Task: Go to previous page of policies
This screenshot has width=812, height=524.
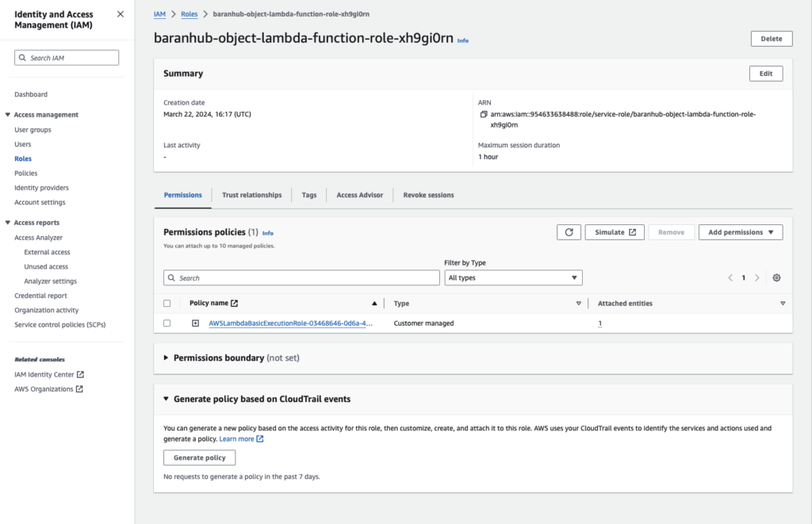Action: click(x=730, y=278)
